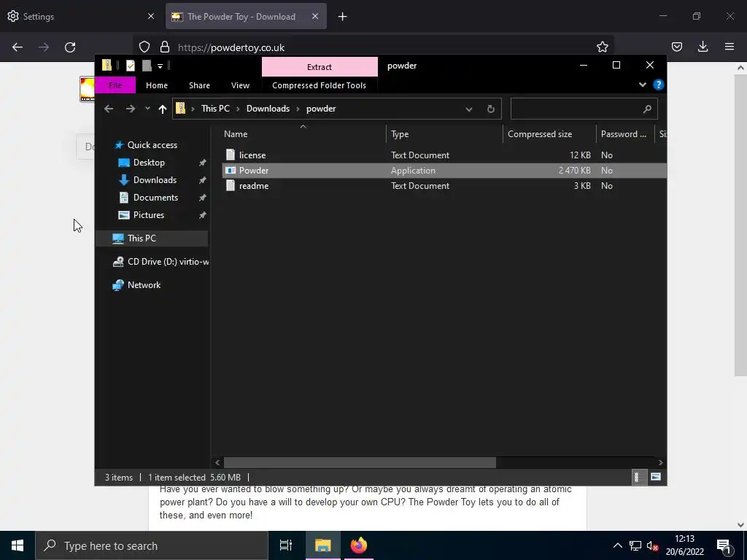Image resolution: width=747 pixels, height=560 pixels.
Task: Bookmark this page with star icon
Action: point(602,47)
